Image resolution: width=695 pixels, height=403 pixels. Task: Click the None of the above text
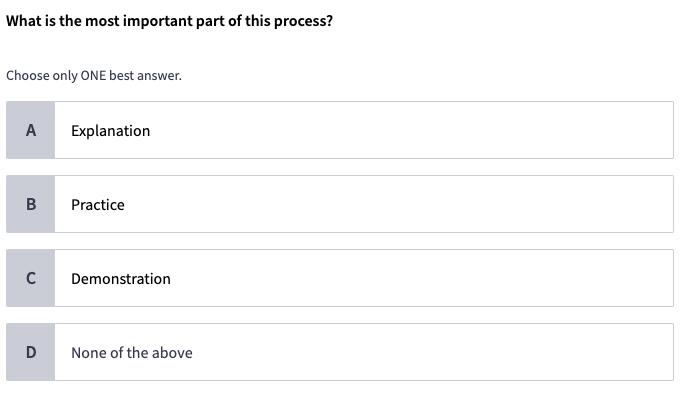[132, 353]
